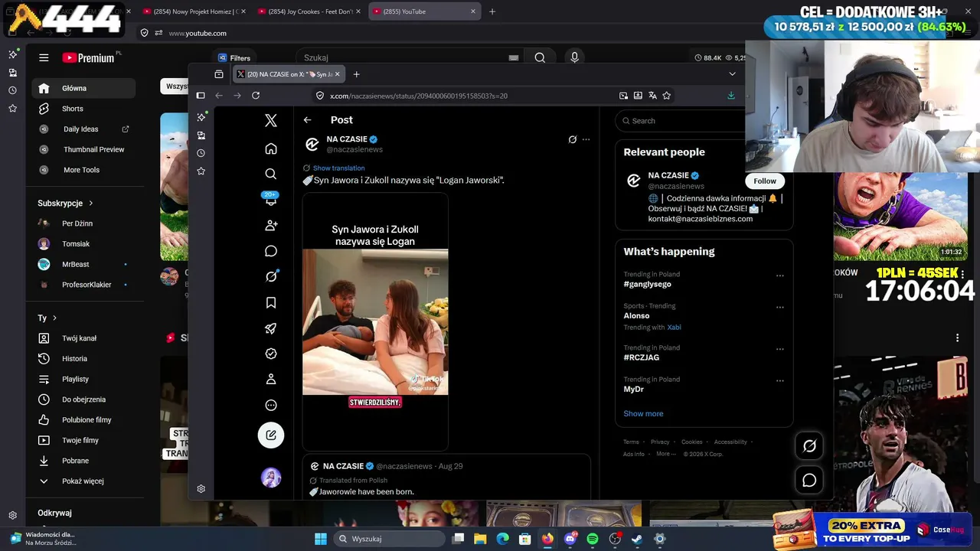The image size is (980, 551).
Task: Click the YouTube search magnifier button
Action: point(540,57)
